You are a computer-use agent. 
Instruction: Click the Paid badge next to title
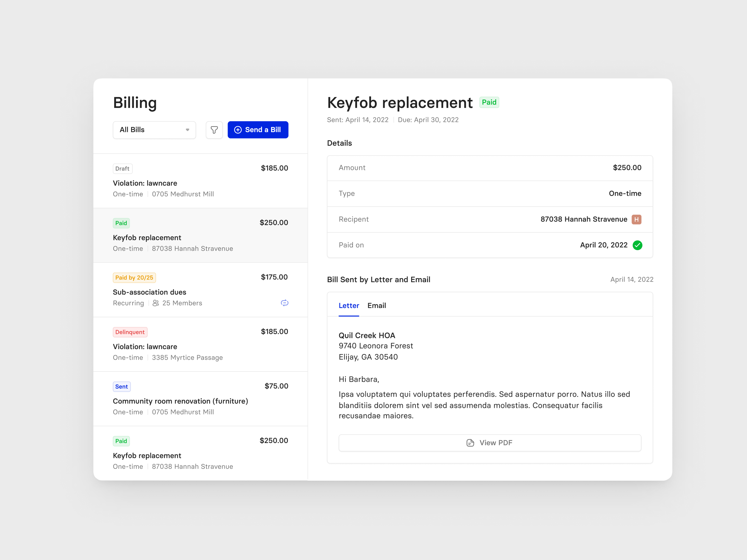point(489,102)
